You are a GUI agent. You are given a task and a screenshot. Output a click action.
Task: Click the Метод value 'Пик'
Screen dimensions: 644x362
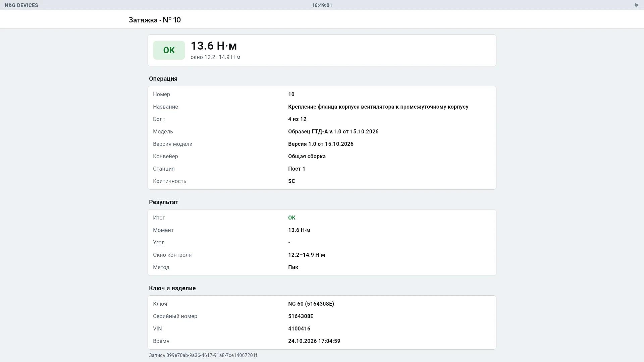[x=293, y=267]
